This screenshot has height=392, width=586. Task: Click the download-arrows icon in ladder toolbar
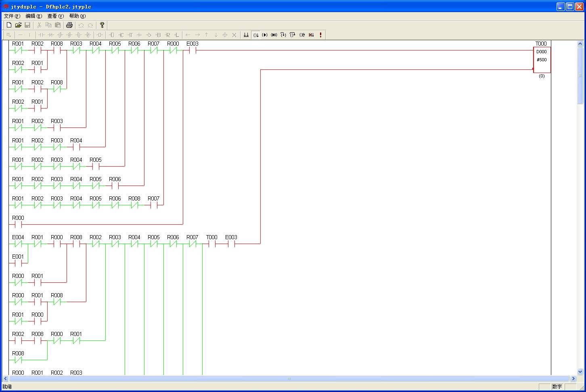tap(246, 35)
